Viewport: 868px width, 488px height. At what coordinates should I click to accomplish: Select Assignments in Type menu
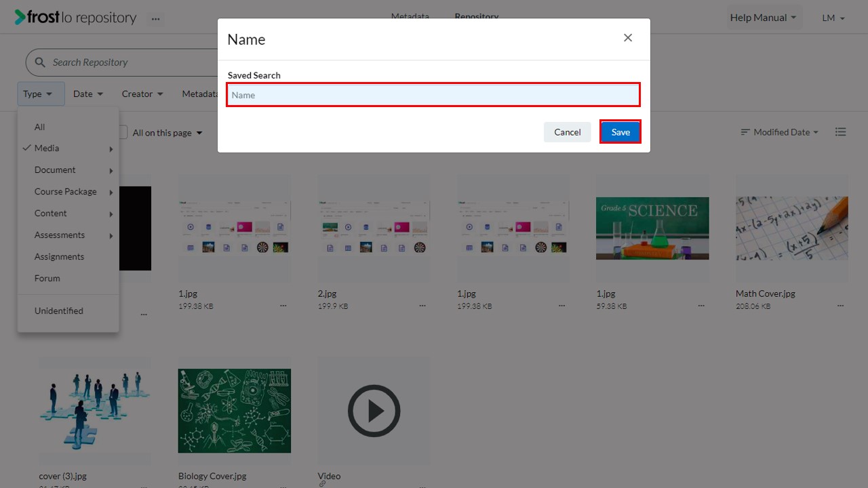click(x=60, y=257)
